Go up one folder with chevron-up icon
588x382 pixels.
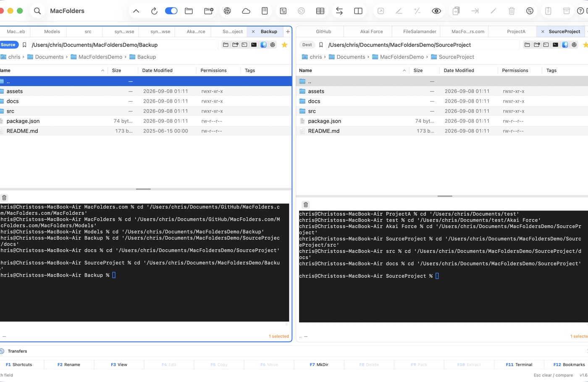136,11
